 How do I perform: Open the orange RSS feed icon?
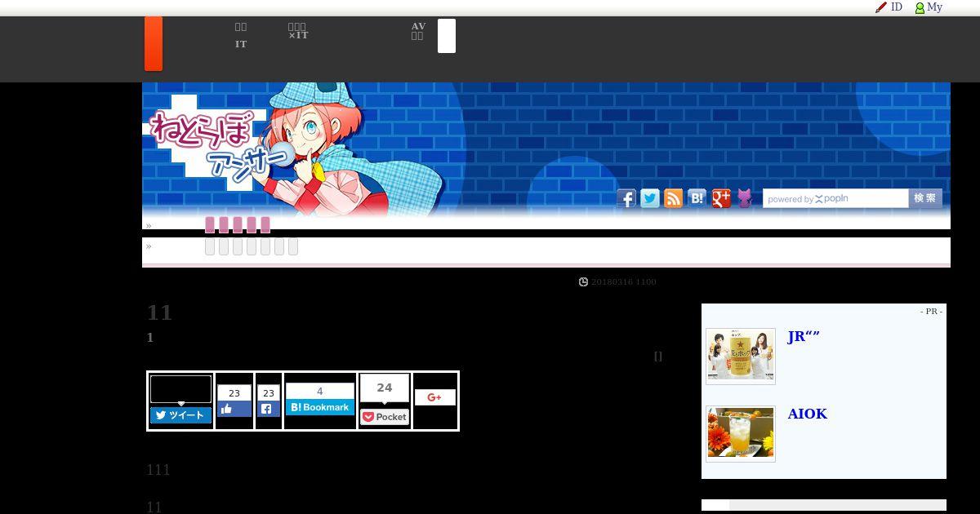coord(673,198)
